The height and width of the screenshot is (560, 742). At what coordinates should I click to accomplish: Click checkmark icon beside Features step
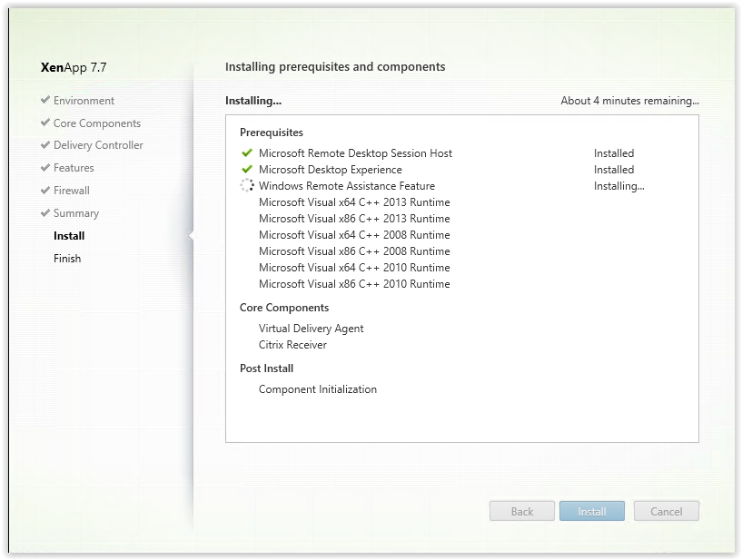tap(45, 167)
